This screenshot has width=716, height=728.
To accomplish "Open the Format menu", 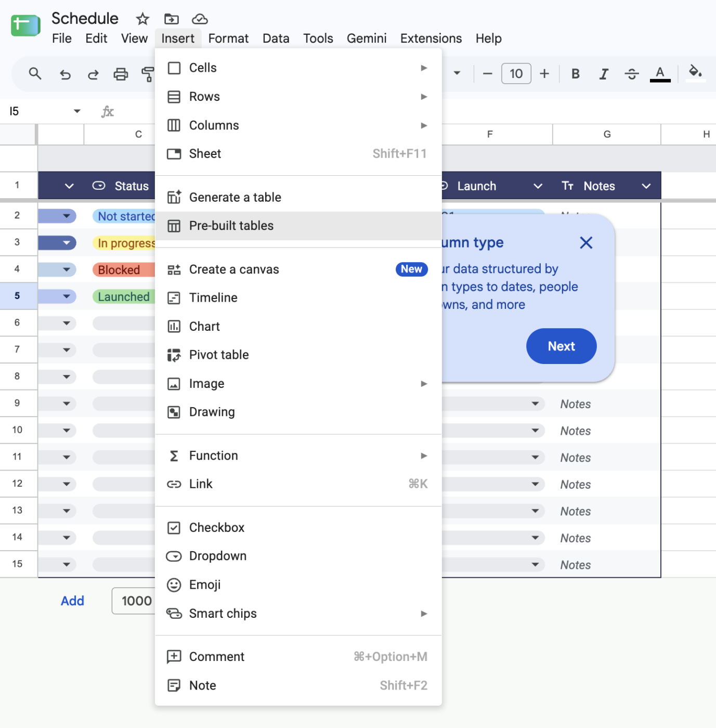I will click(228, 38).
